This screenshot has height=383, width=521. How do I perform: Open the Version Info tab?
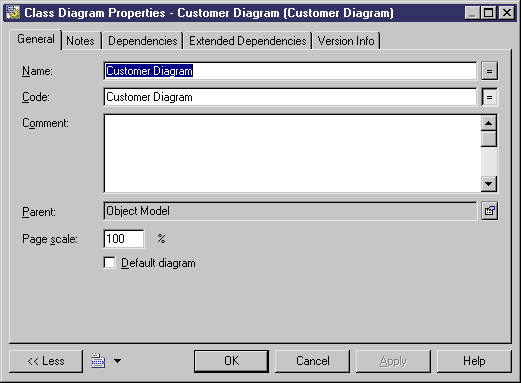point(346,41)
